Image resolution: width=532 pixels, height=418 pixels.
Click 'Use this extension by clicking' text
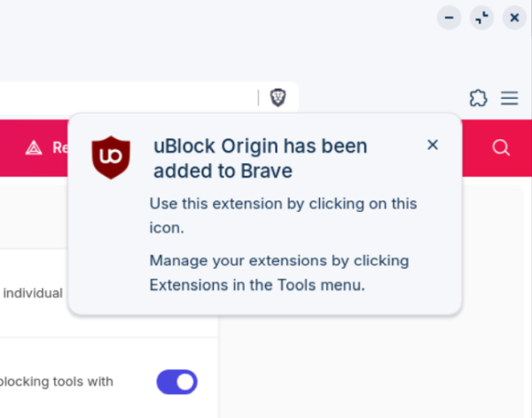coord(283,203)
